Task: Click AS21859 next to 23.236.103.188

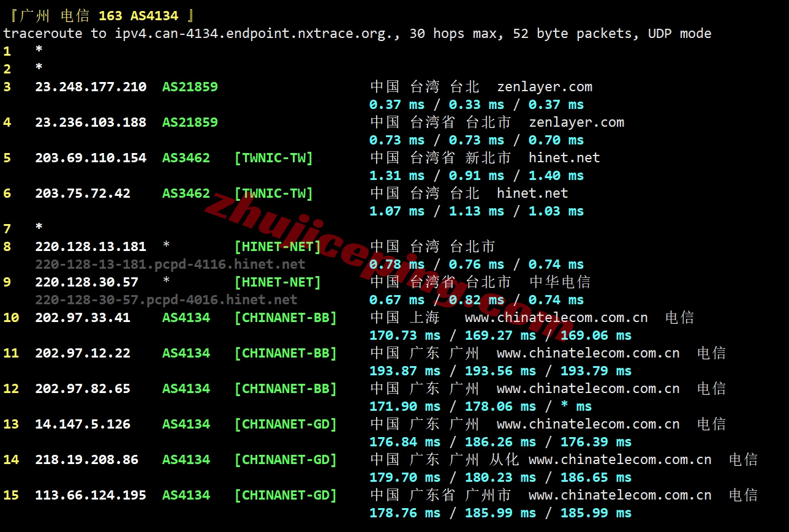Action: (x=190, y=122)
